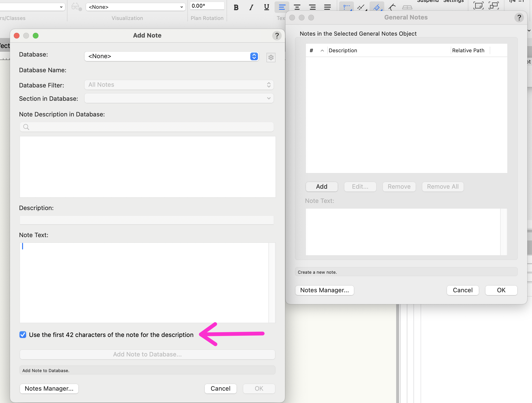Set text alignment to center

[297, 7]
